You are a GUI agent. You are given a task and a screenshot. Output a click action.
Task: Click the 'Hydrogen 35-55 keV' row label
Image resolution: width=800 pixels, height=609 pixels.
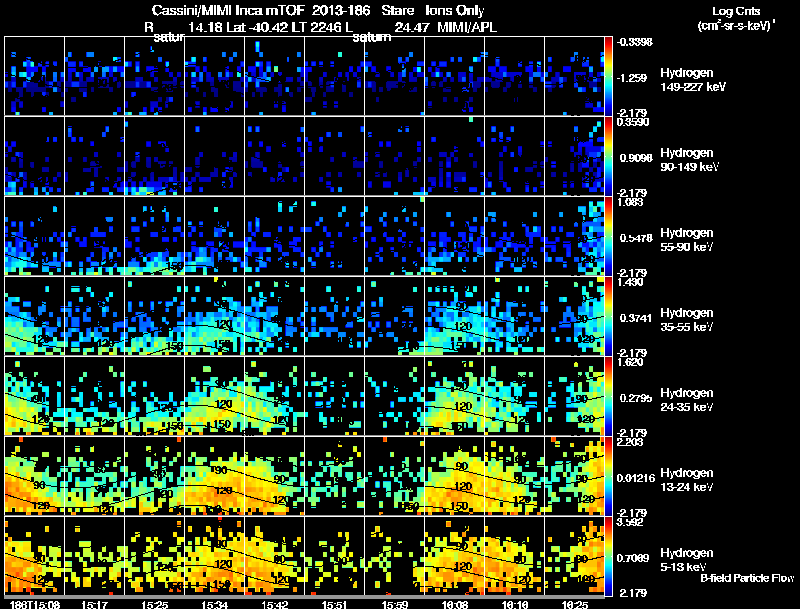(x=687, y=320)
